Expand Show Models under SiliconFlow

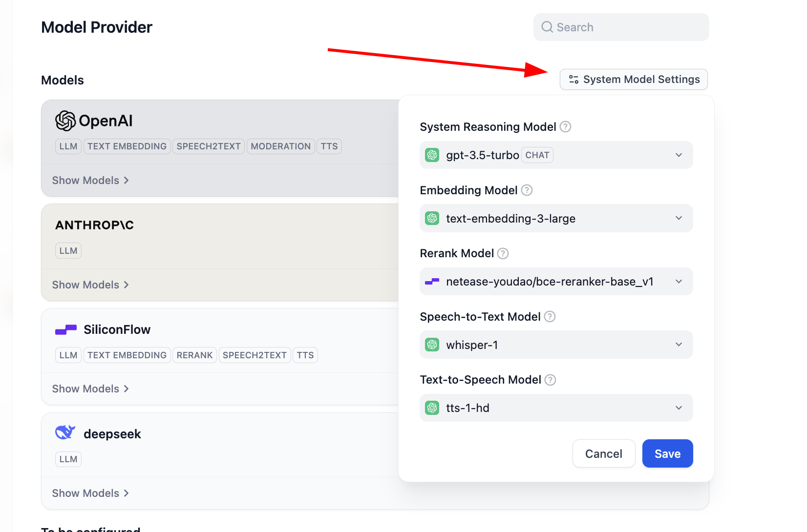90,389
